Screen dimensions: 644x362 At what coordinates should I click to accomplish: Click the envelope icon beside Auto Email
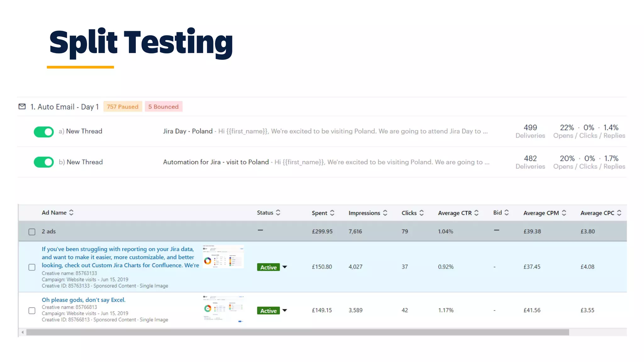22,107
